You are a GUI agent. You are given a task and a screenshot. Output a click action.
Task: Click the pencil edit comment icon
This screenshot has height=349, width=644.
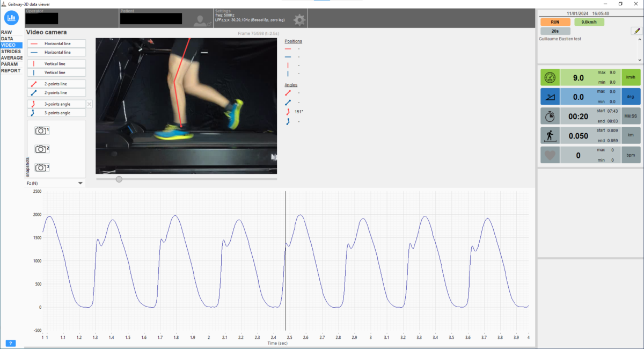(x=636, y=31)
